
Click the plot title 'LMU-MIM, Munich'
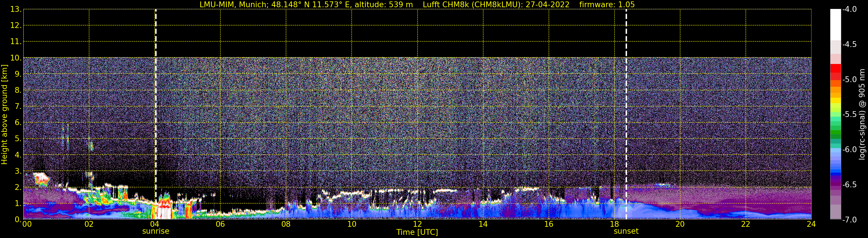click(233, 4)
